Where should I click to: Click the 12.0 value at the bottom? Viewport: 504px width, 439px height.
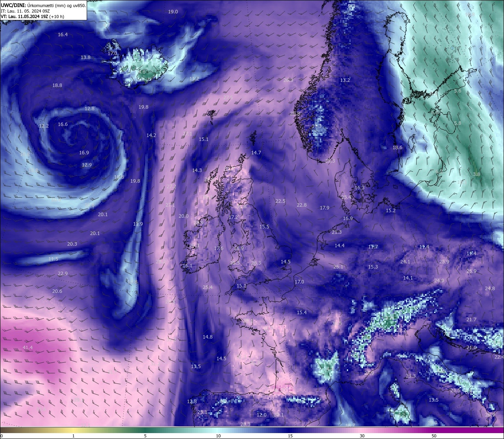(x=261, y=415)
